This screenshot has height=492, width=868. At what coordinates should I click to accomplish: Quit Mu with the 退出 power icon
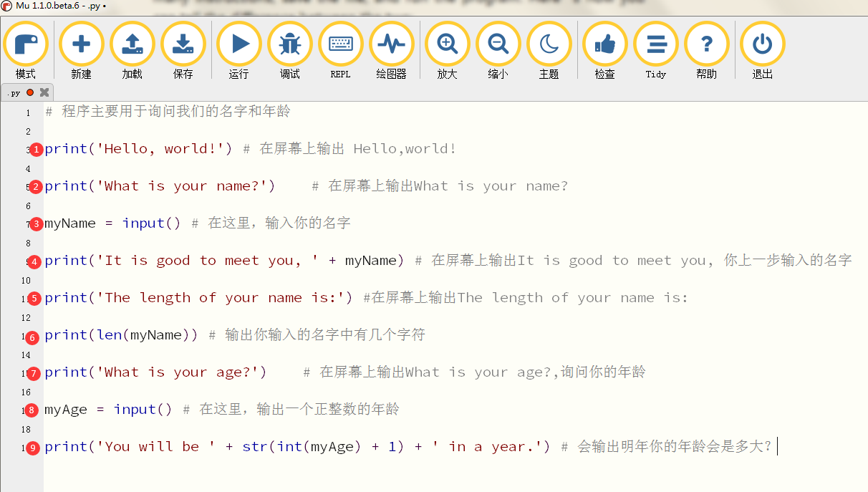coord(763,44)
